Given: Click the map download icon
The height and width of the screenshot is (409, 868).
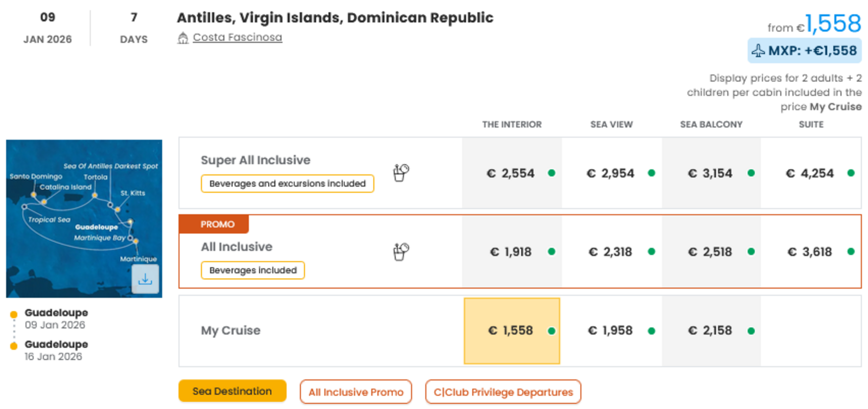Looking at the screenshot, I should [145, 279].
